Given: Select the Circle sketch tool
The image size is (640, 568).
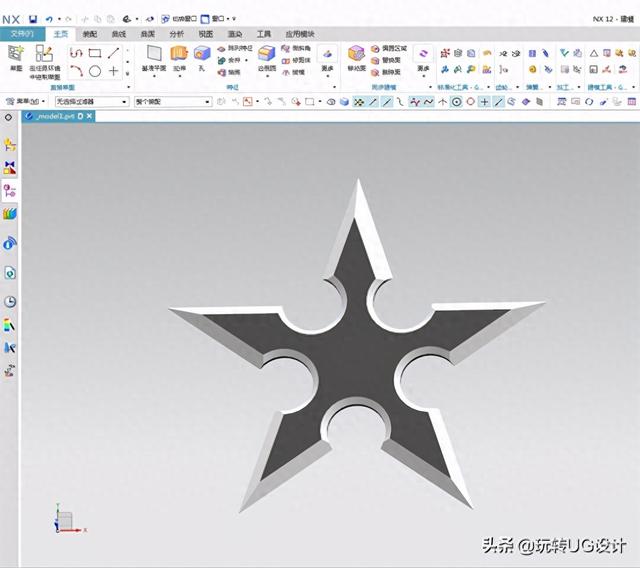Looking at the screenshot, I should 95,71.
